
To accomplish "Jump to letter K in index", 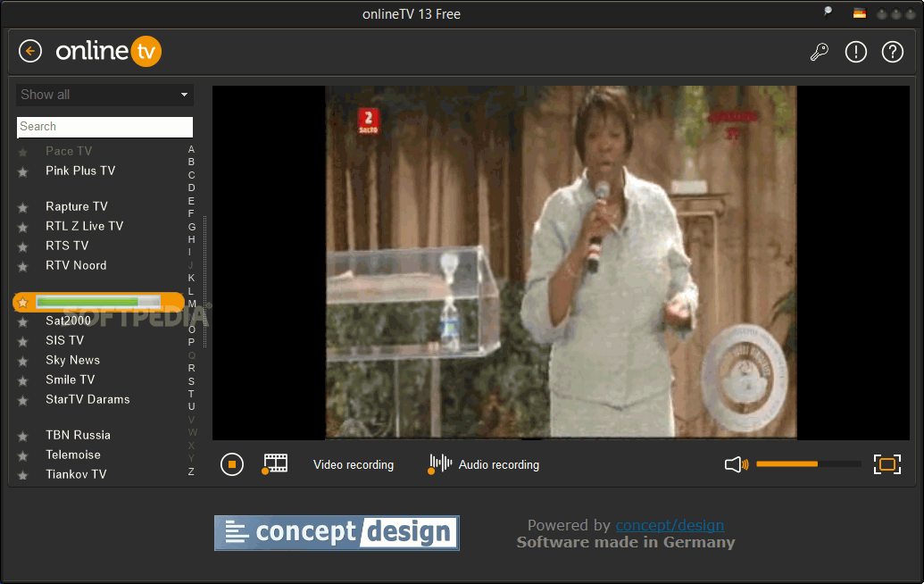I will click(191, 278).
